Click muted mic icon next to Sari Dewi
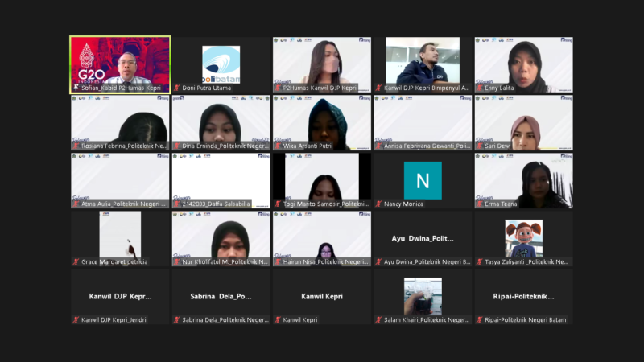Image resolution: width=644 pixels, height=362 pixels. pos(480,146)
